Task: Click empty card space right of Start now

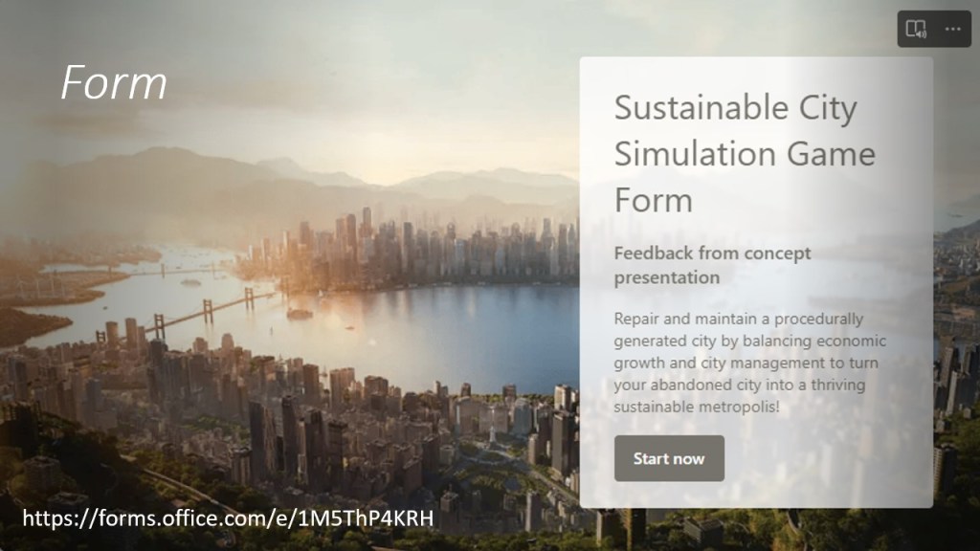Action: (823, 459)
